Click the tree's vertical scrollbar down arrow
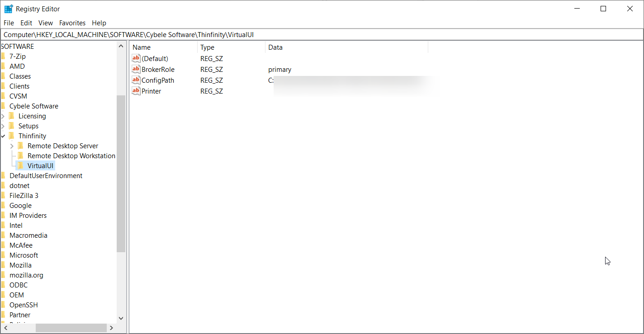The image size is (644, 334). (x=121, y=318)
